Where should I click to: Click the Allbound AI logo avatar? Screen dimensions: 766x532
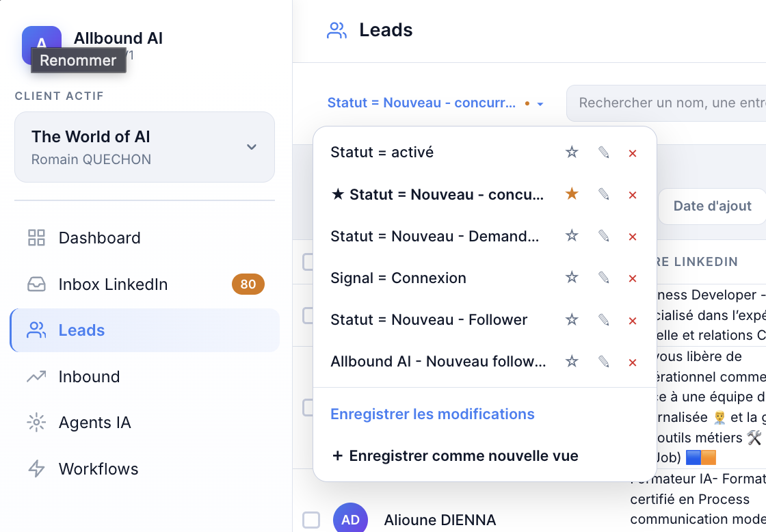coord(42,45)
